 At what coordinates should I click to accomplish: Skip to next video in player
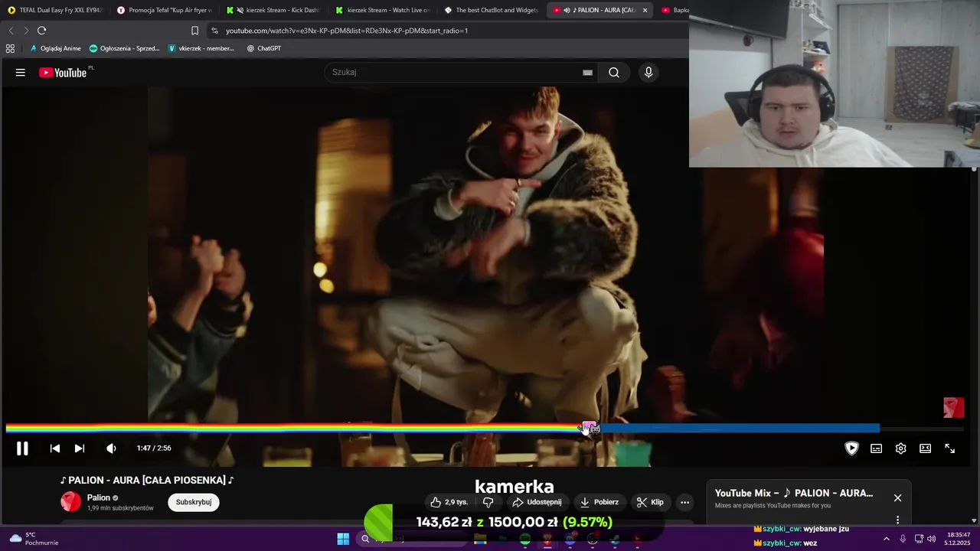[x=80, y=448]
